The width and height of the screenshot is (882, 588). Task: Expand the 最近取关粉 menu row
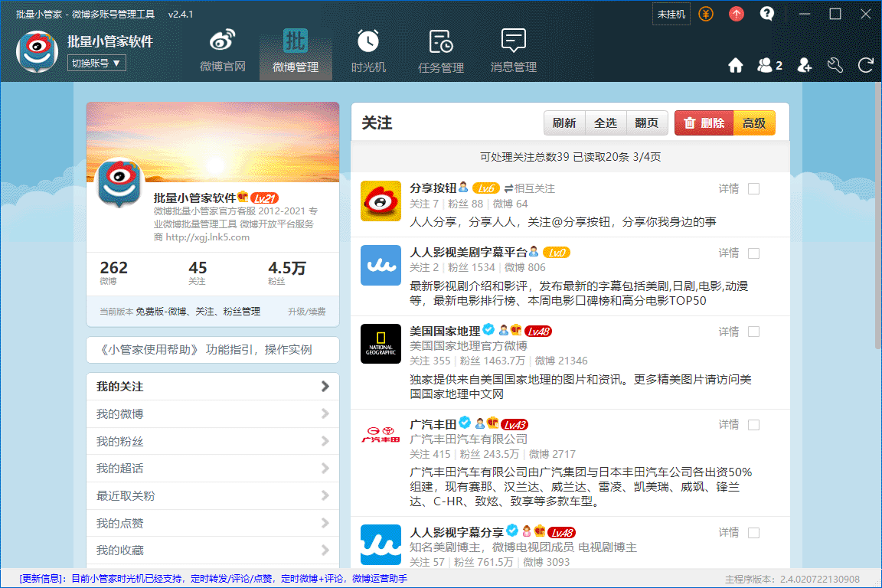213,496
